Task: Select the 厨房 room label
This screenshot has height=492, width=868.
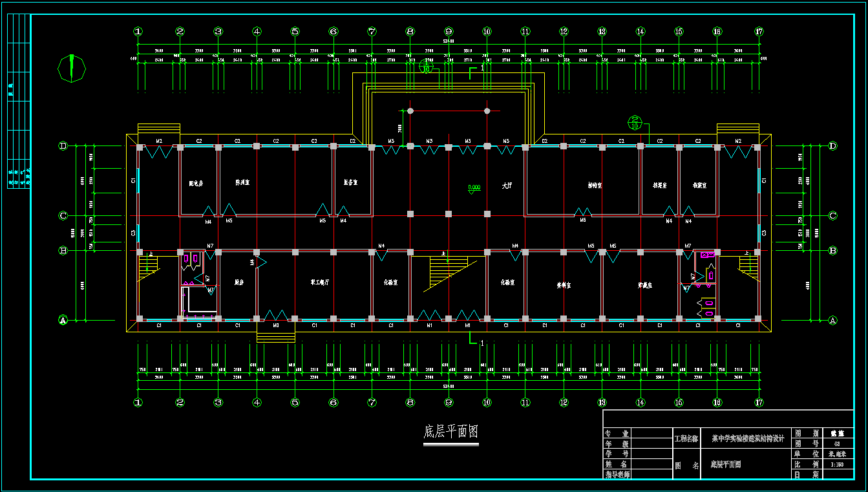Action: (238, 283)
